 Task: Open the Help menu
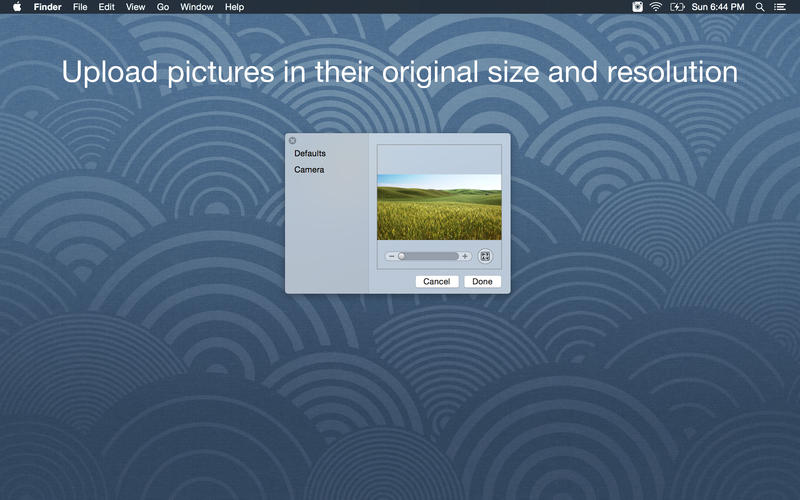tap(234, 7)
